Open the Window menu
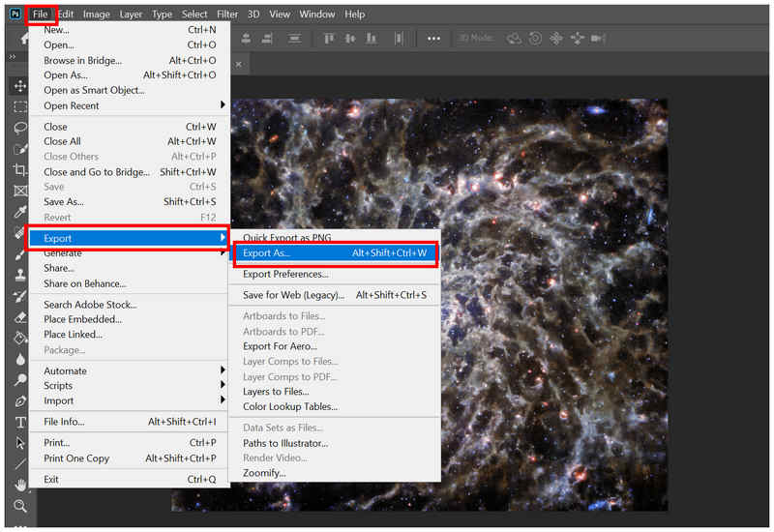 [317, 15]
